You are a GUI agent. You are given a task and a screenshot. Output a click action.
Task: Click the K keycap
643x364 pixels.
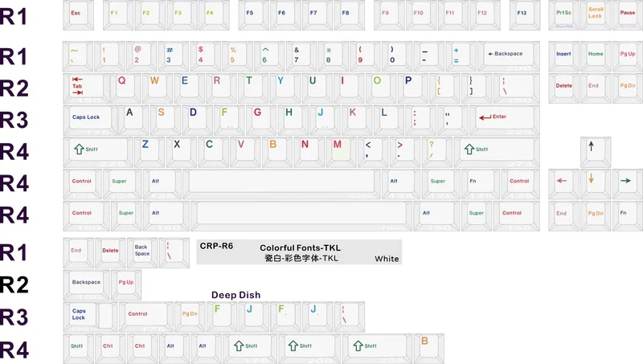point(358,120)
